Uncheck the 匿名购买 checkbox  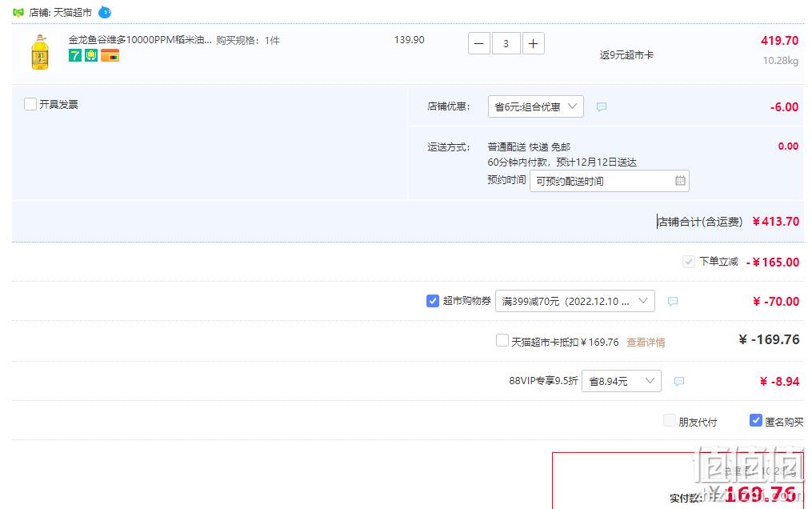point(755,420)
